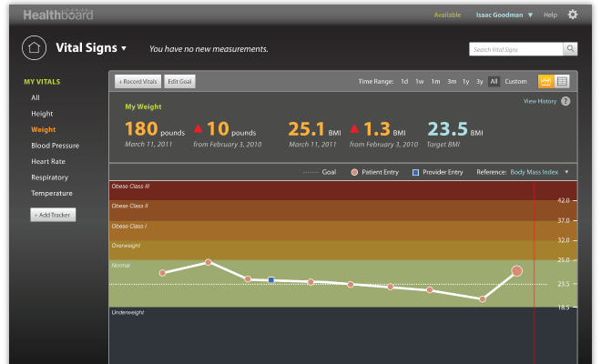Click the Record Vitals button
This screenshot has height=364, width=601.
pos(138,82)
